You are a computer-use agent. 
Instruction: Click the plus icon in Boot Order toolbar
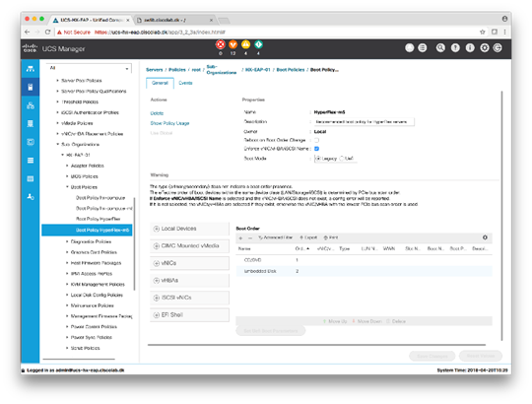pos(240,238)
